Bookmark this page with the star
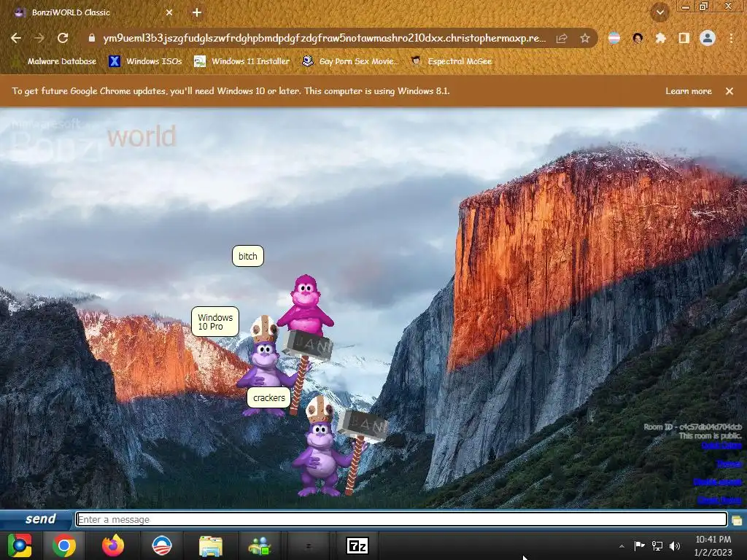This screenshot has width=747, height=560. pyautogui.click(x=584, y=38)
